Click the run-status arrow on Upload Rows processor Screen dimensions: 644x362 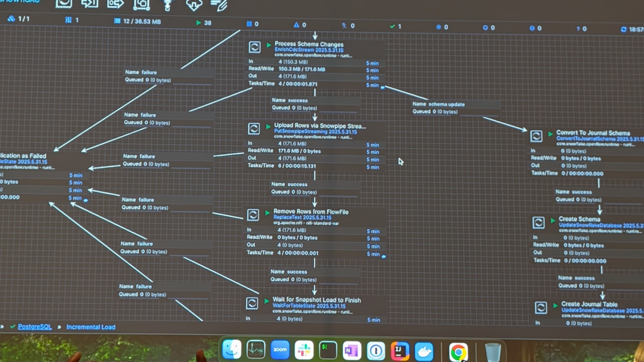click(269, 126)
